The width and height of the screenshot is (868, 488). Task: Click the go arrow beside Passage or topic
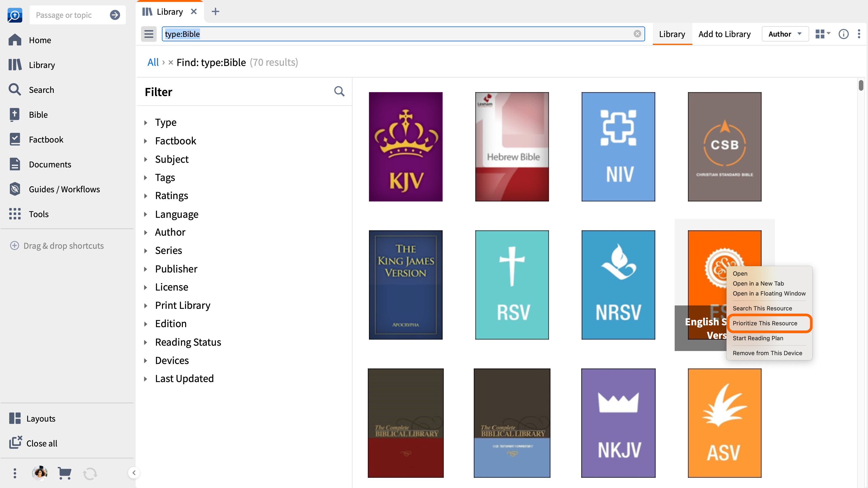tap(115, 15)
